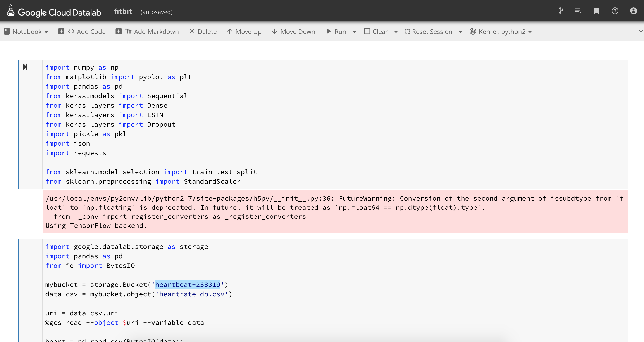Add a new Markdown cell
Image resolution: width=644 pixels, height=342 pixels.
[147, 31]
